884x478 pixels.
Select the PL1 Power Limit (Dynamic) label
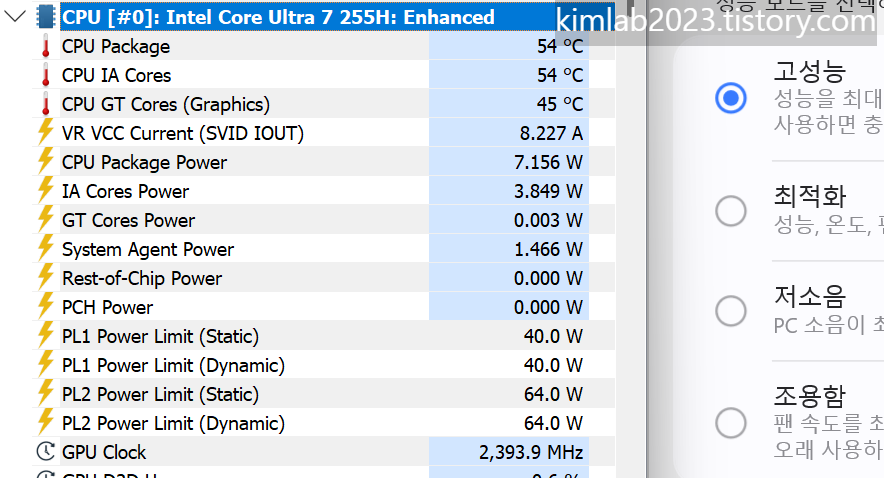click(x=174, y=366)
